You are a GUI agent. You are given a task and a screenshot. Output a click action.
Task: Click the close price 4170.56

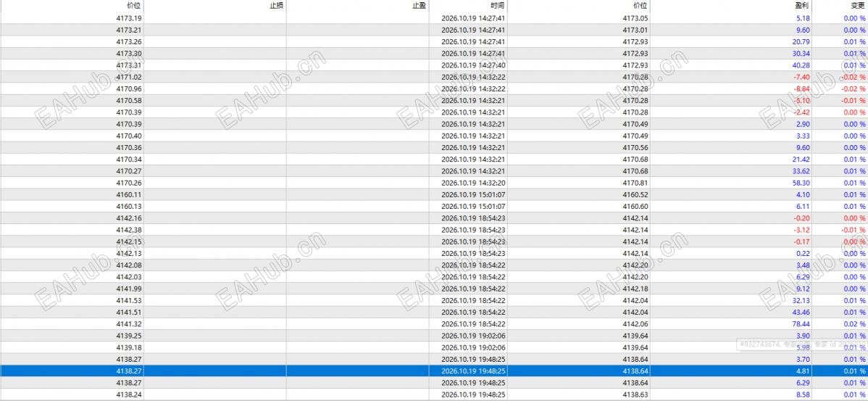635,147
